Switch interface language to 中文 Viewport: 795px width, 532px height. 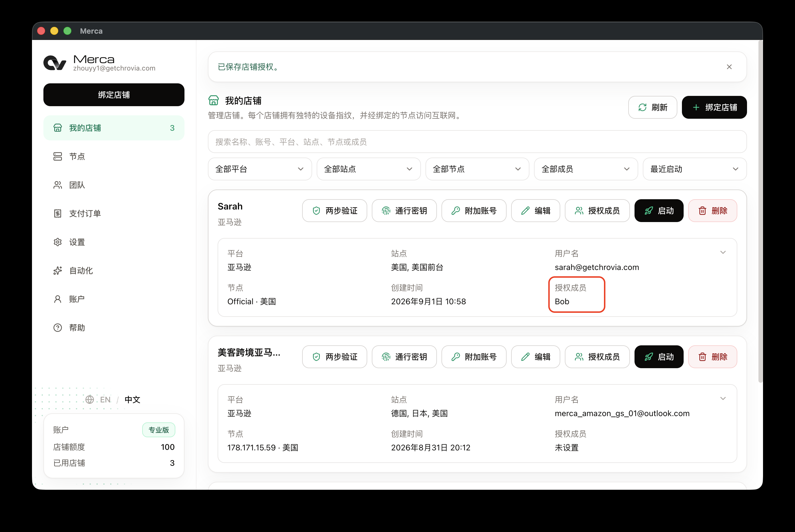[132, 400]
